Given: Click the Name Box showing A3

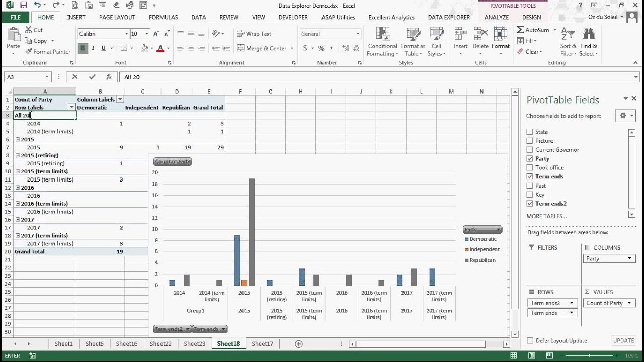Looking at the screenshot, I should [28, 77].
